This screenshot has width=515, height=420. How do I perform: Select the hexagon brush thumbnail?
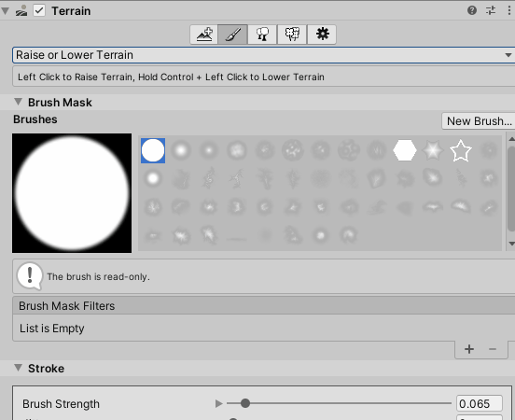click(405, 150)
